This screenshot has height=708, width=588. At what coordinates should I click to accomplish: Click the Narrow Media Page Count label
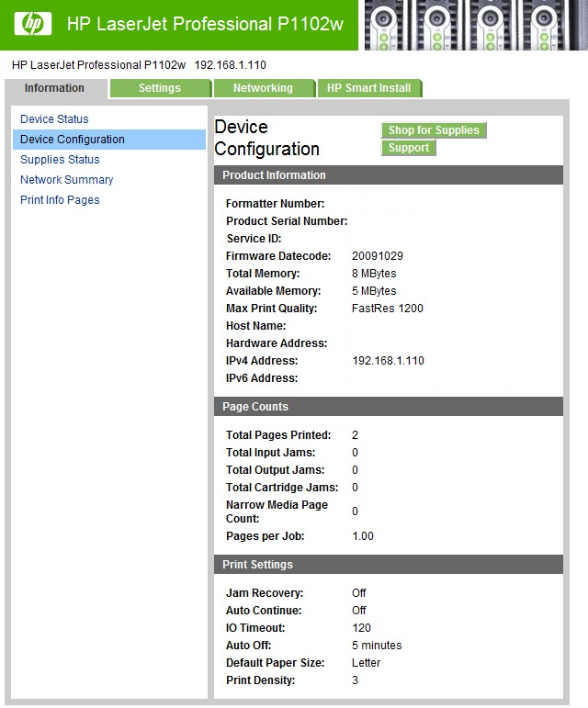[x=277, y=511]
